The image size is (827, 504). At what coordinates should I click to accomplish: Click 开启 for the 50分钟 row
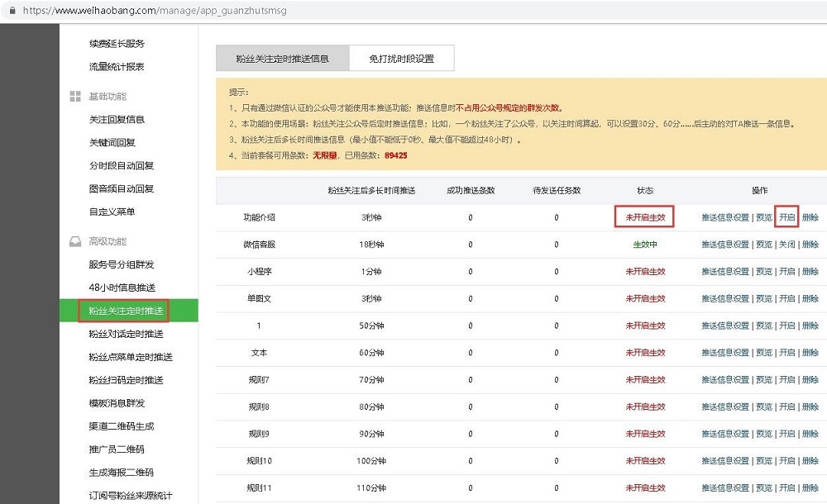[787, 326]
